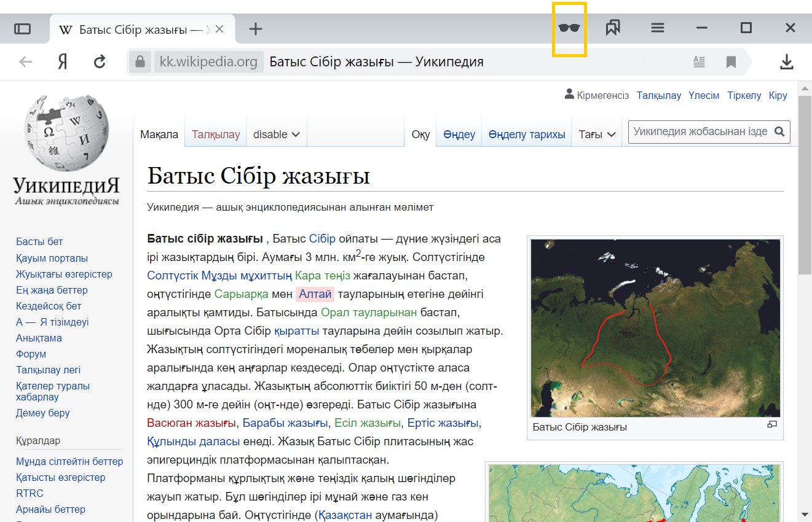Follow the Кара теңіз link

point(323,276)
